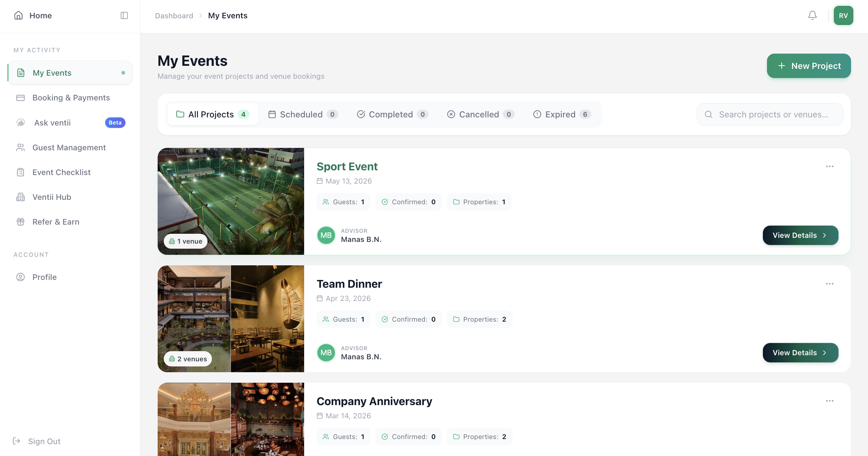Click the Sport Event football field thumbnail
Viewport: 868px width, 456px height.
231,201
